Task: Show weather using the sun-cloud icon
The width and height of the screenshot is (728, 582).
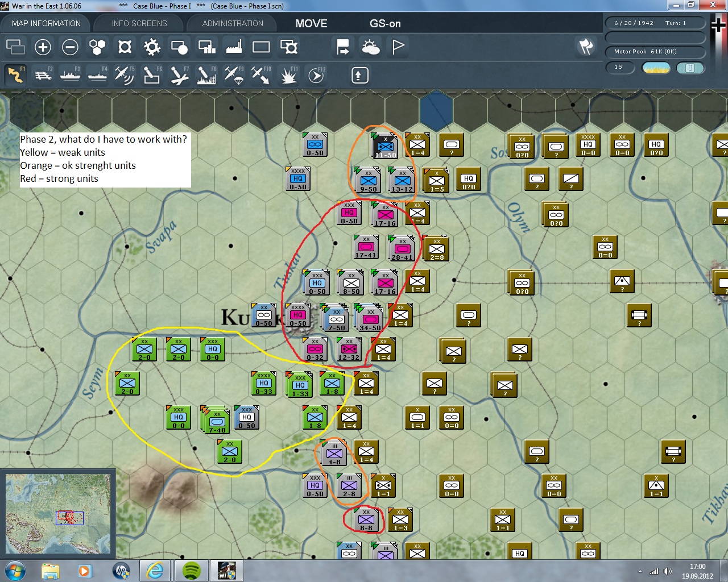Action: [x=370, y=47]
